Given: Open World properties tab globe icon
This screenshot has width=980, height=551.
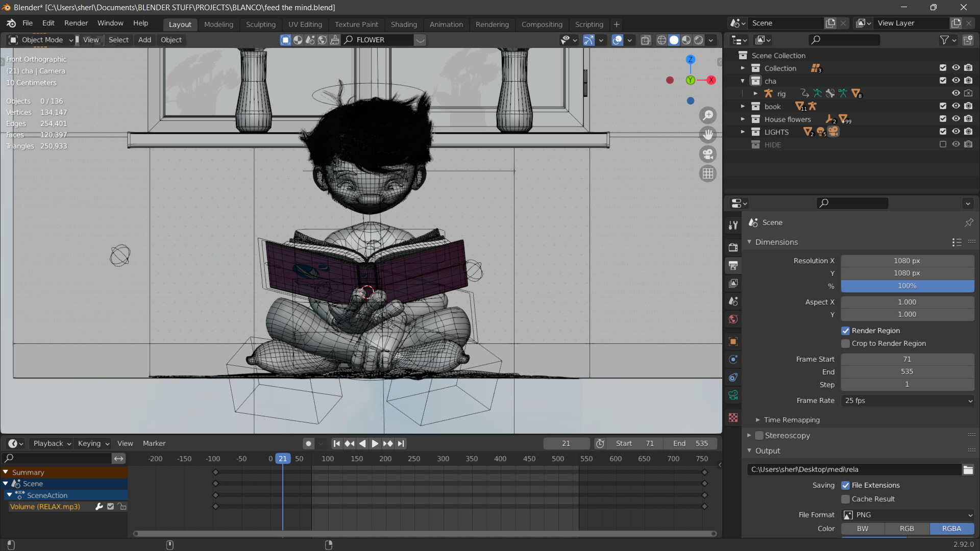Looking at the screenshot, I should (733, 319).
